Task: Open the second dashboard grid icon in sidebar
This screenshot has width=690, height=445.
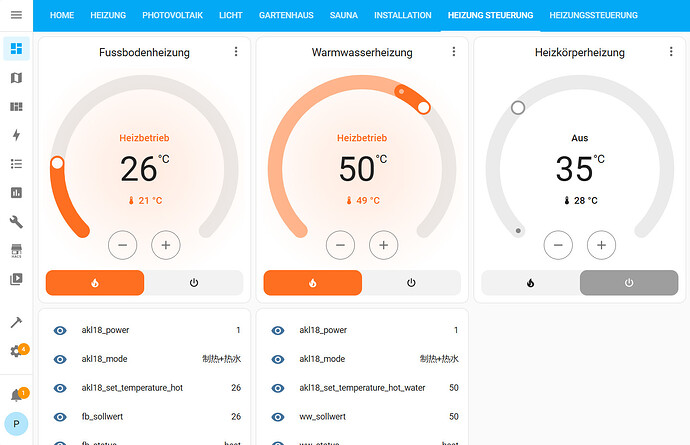Action: point(16,107)
